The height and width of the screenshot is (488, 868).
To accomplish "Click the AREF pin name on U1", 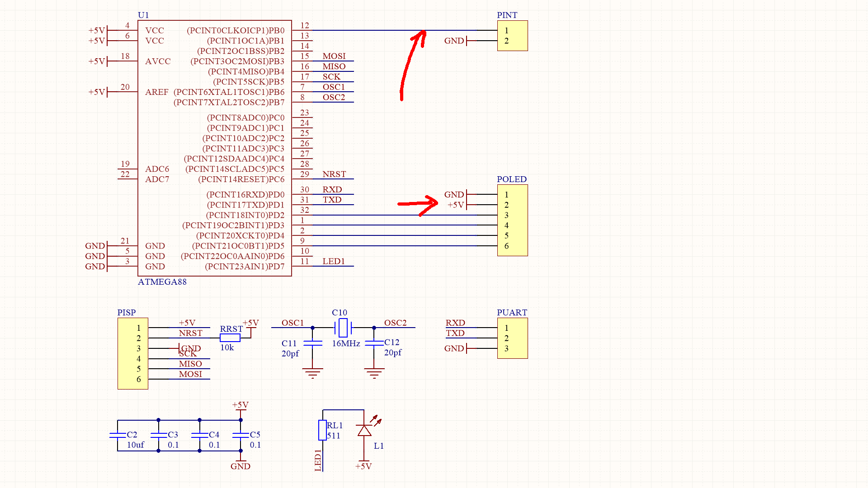I will [x=157, y=92].
